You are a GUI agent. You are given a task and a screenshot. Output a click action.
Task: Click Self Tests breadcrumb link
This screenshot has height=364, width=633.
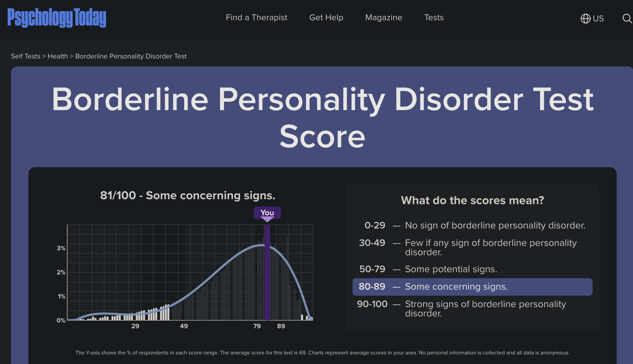pos(25,56)
